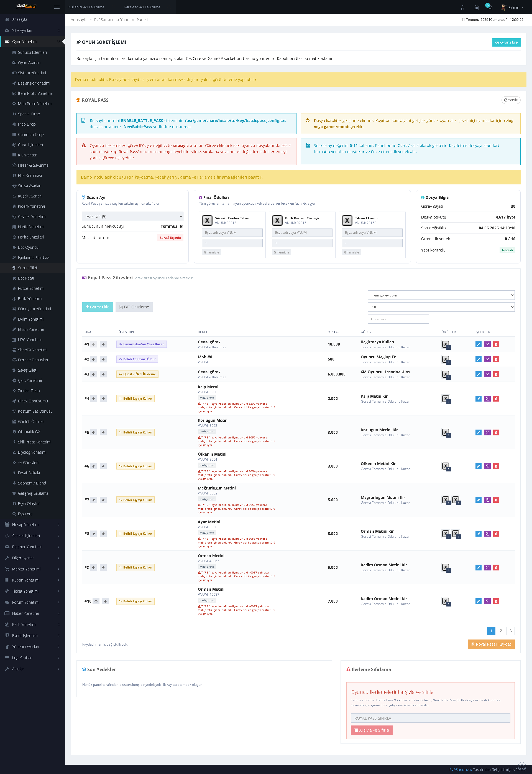Move task #5 down with arrow
The height and width of the screenshot is (774, 532).
coord(103,432)
